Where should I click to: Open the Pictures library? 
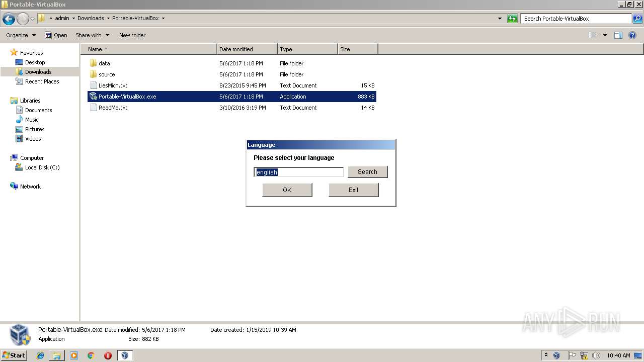point(35,129)
